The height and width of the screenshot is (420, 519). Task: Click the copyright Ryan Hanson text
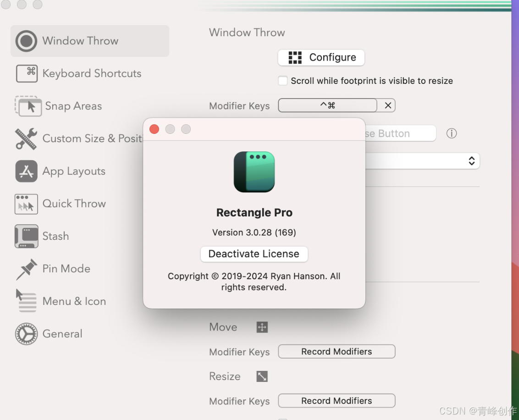254,282
